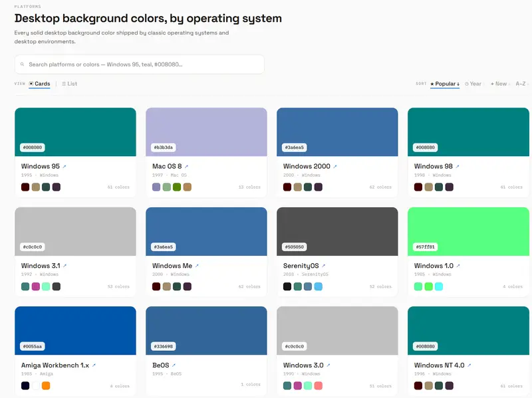The height and width of the screenshot is (398, 532).
Task: Open the Windows 1.0 external link arrow
Action: click(458, 266)
